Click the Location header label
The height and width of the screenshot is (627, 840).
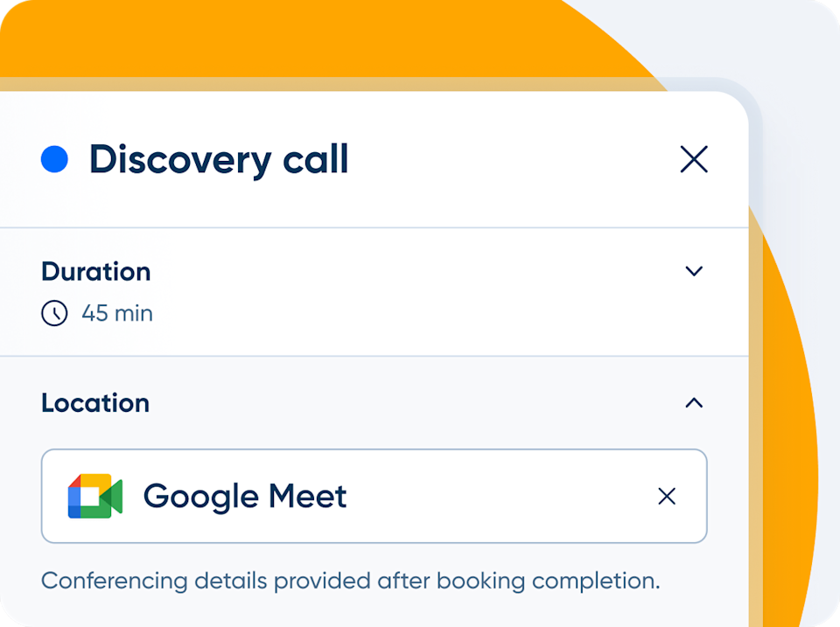click(x=94, y=402)
